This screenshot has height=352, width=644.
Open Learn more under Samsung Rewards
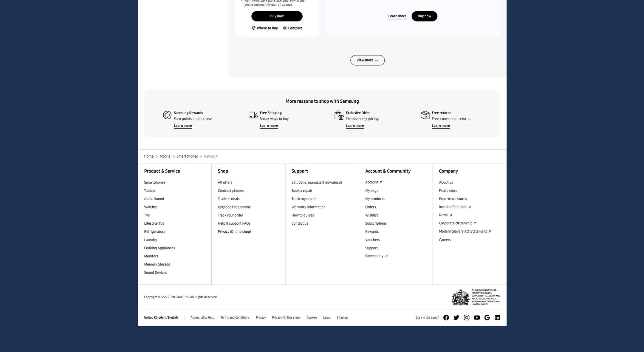click(x=183, y=126)
